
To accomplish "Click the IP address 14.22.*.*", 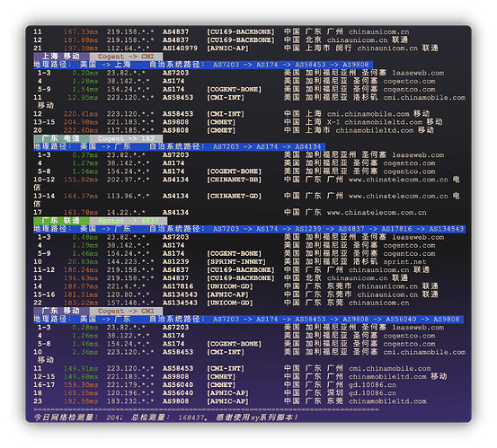I will click(x=126, y=212).
